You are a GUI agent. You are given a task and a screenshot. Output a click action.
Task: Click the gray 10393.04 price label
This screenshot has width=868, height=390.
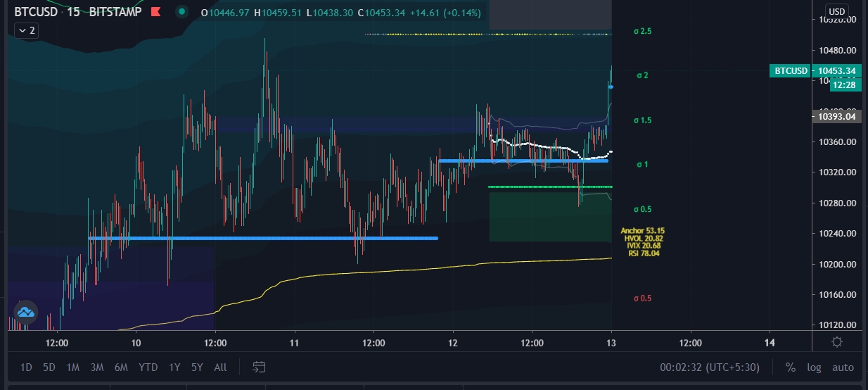coord(836,117)
